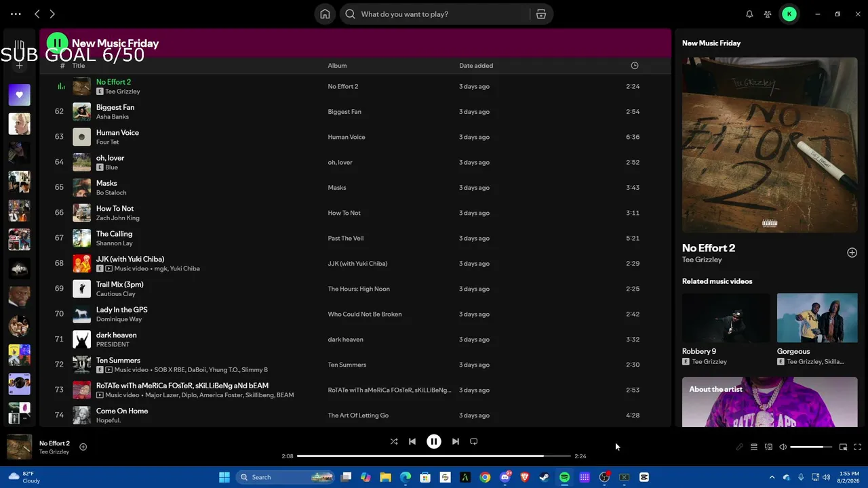Screen dimensions: 868x488
Task: Select the Biggest Fan track row
Action: pos(355,112)
